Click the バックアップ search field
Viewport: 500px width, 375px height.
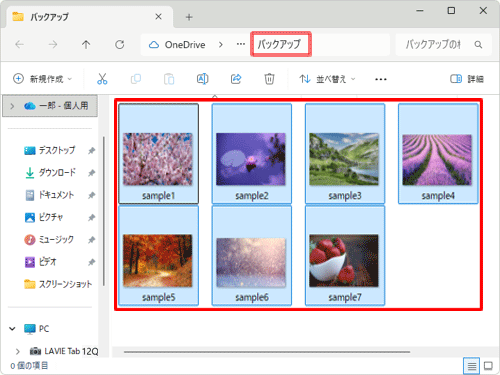433,44
